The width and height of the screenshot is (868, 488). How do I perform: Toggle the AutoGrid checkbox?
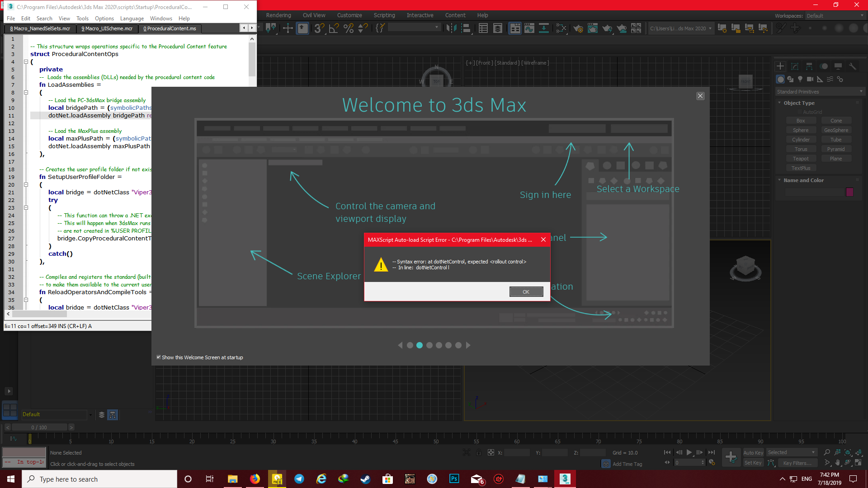pos(799,112)
